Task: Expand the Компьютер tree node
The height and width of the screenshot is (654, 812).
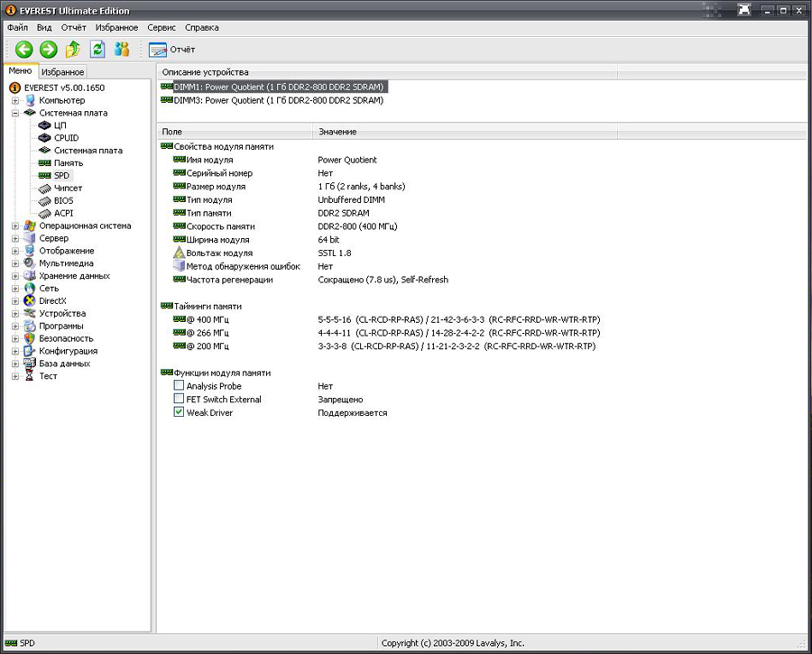Action: 15,100
